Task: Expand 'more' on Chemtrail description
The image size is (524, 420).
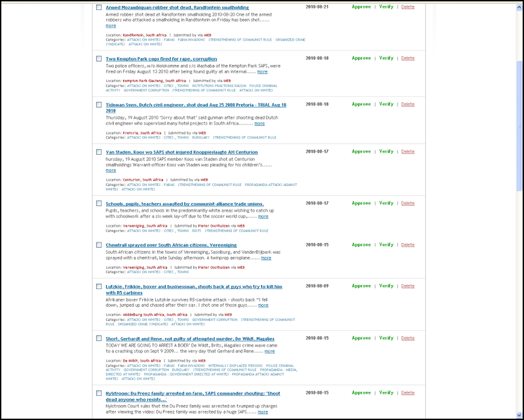Action: click(x=266, y=258)
